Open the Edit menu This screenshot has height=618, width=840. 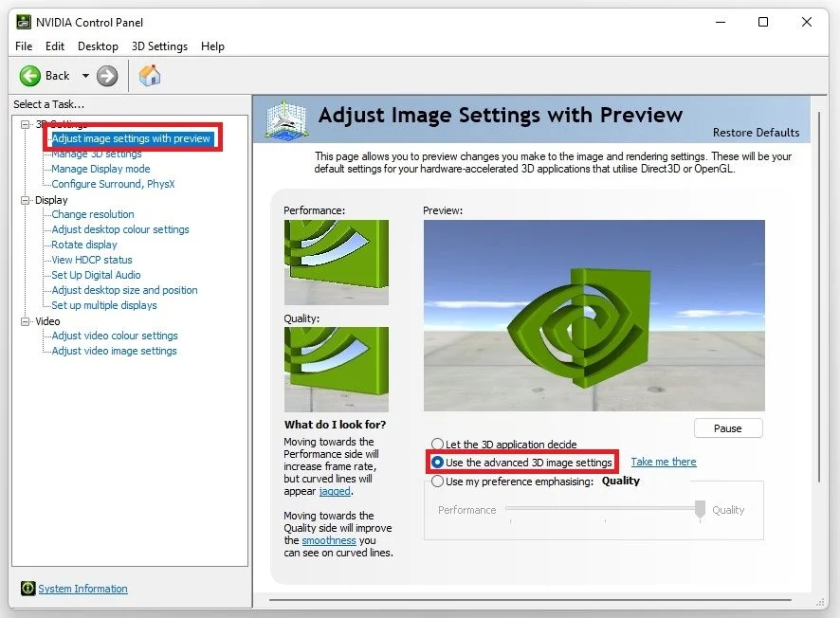pos(55,46)
